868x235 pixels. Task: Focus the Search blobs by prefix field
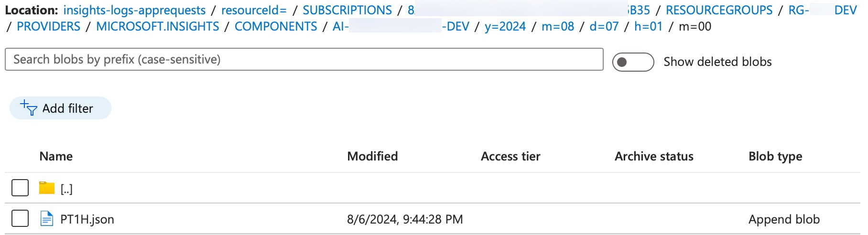[x=304, y=59]
